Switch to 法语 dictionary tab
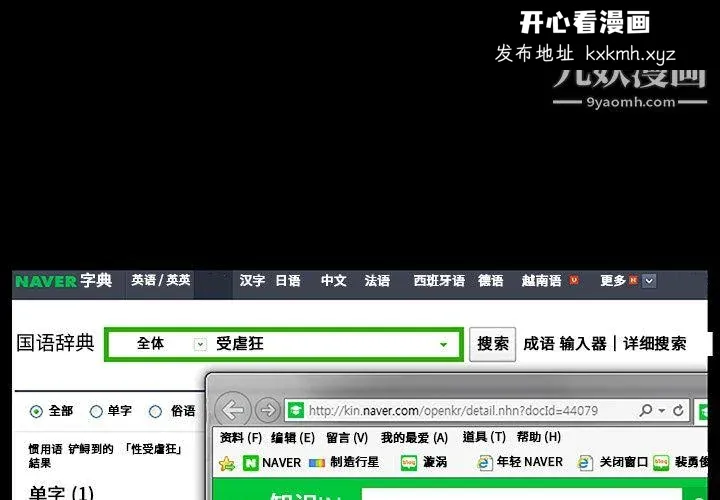720x500 pixels. coord(377,281)
